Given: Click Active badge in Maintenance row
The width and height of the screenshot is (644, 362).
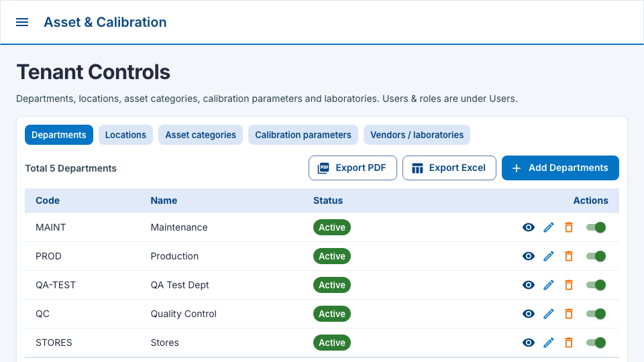Looking at the screenshot, I should tap(332, 227).
